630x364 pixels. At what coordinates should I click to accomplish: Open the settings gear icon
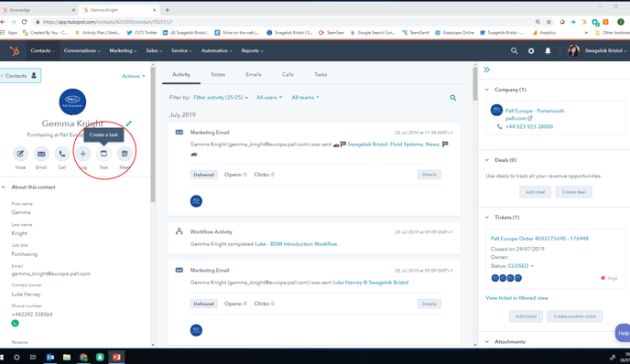click(x=531, y=51)
